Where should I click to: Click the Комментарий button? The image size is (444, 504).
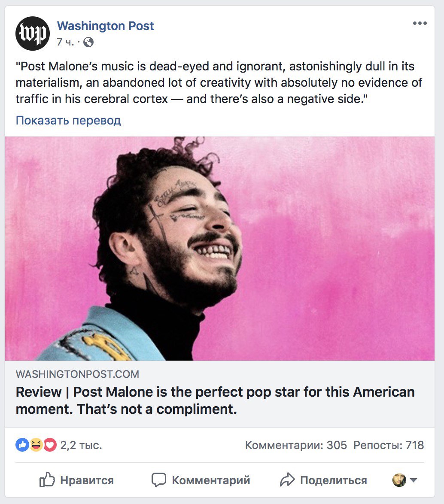(x=201, y=480)
